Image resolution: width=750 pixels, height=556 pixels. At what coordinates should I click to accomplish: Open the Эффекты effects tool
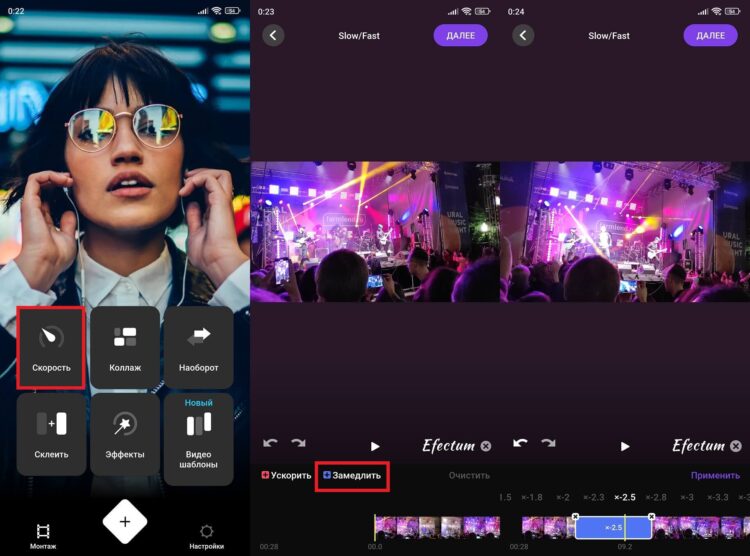click(125, 434)
